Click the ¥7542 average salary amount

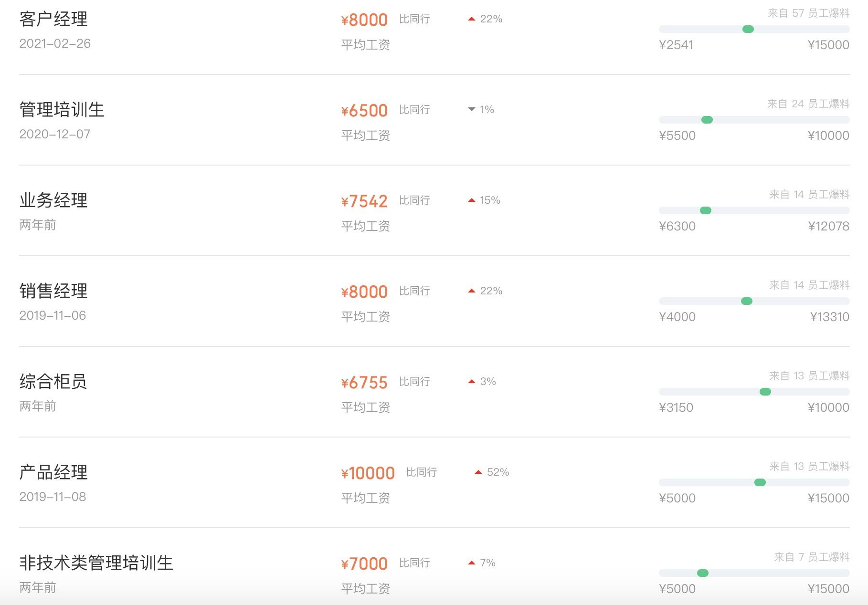coord(364,201)
